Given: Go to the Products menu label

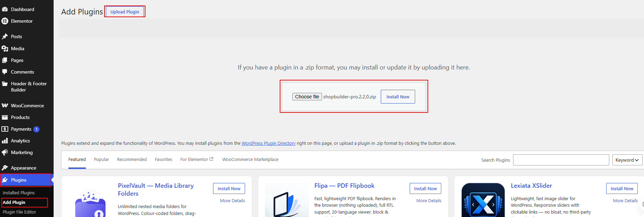Looking at the screenshot, I should pyautogui.click(x=20, y=117).
